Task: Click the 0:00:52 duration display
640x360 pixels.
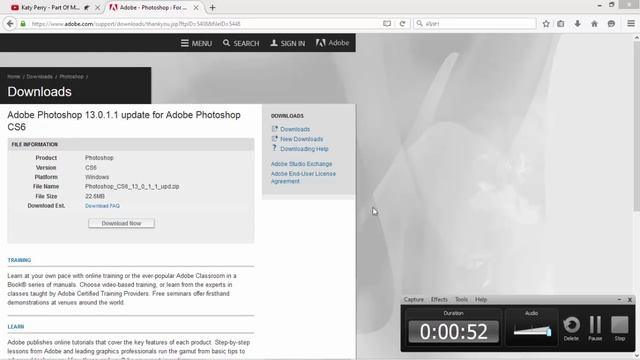Action: 453,331
